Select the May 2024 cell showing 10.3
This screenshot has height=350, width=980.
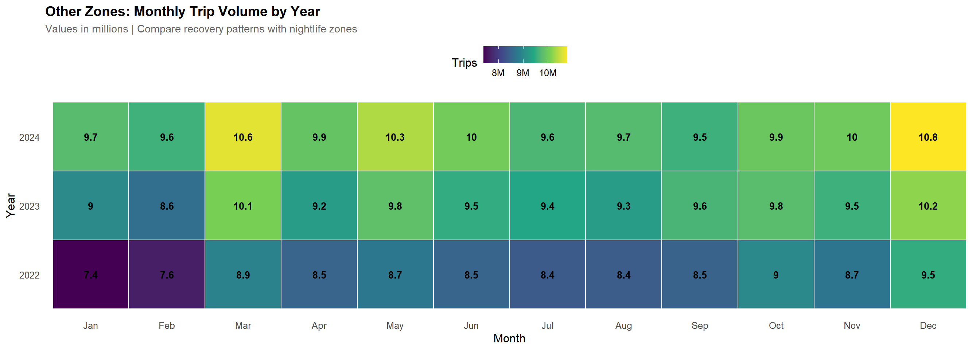click(x=395, y=137)
